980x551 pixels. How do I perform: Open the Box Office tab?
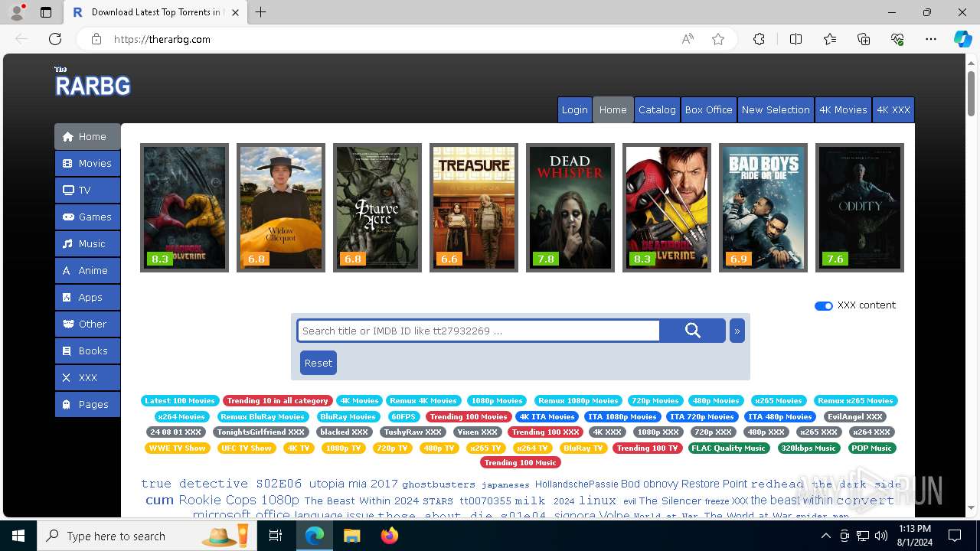(709, 109)
